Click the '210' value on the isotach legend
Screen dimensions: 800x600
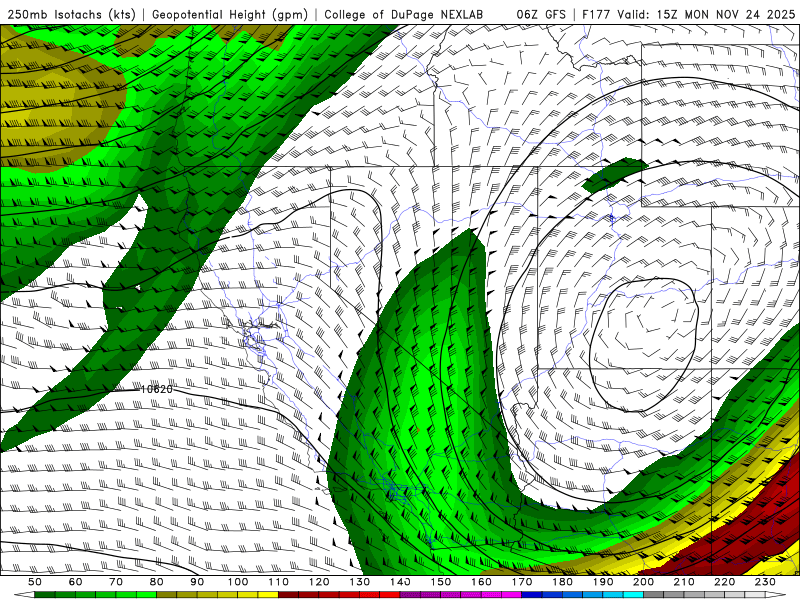point(684,582)
